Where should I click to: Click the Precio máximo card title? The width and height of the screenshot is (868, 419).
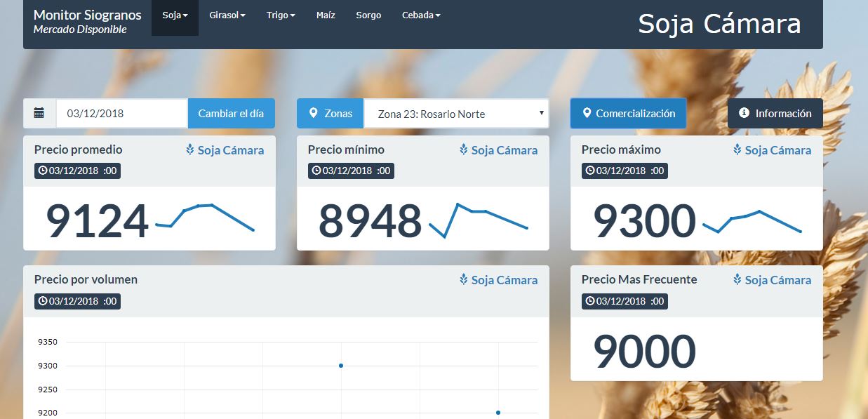[621, 149]
